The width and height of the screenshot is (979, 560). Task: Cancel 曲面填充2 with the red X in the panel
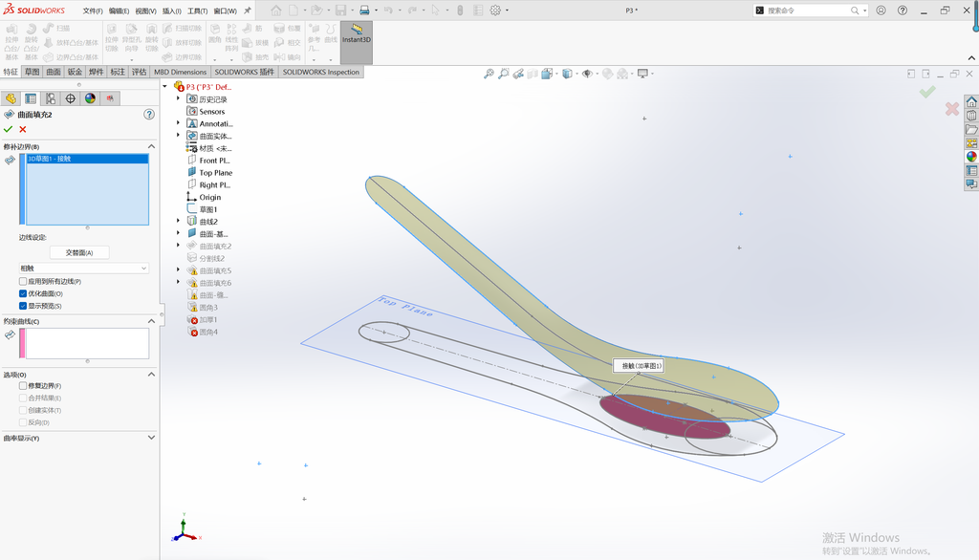coord(23,129)
